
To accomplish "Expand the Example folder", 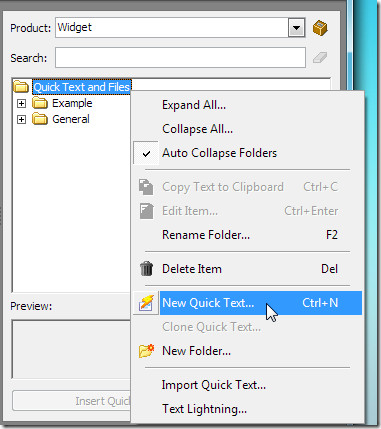I will [21, 103].
